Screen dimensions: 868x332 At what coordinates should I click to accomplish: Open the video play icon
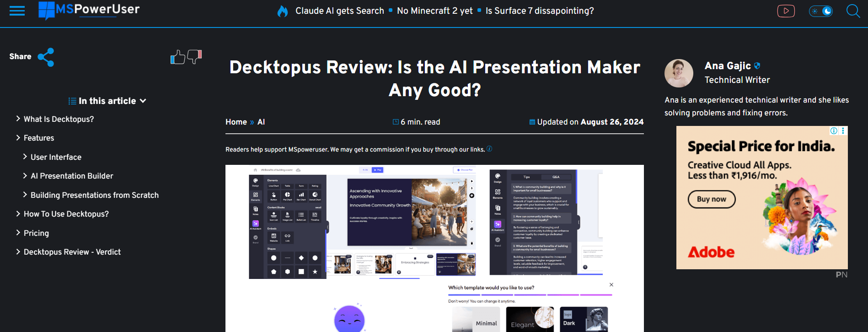pyautogui.click(x=786, y=11)
